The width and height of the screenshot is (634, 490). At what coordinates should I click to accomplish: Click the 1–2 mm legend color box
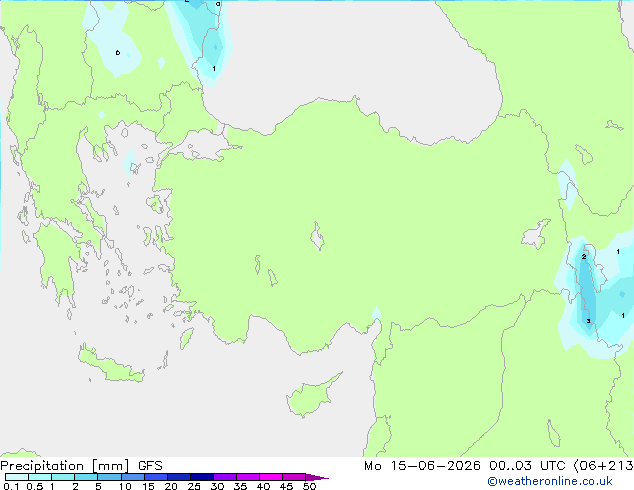[63, 477]
